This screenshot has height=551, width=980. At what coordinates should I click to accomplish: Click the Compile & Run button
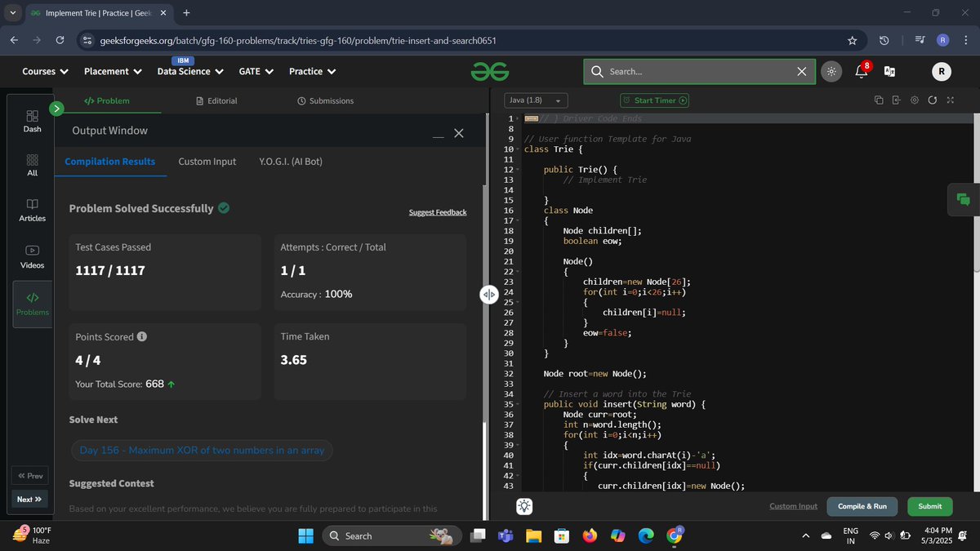(862, 506)
